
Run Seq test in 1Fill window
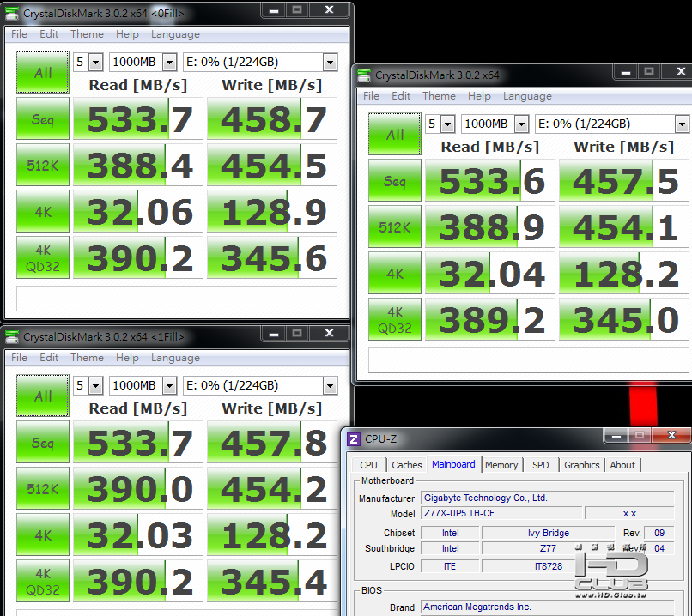pos(43,443)
